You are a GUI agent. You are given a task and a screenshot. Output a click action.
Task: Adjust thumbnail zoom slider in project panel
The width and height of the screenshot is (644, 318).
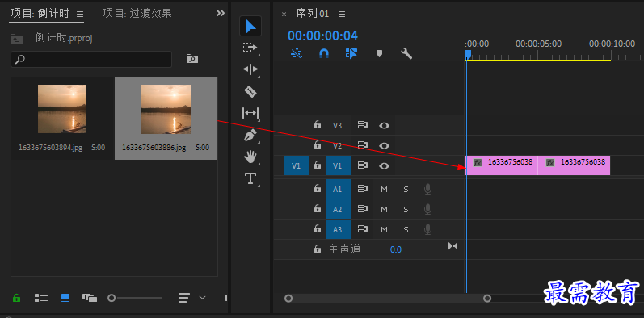(135, 298)
